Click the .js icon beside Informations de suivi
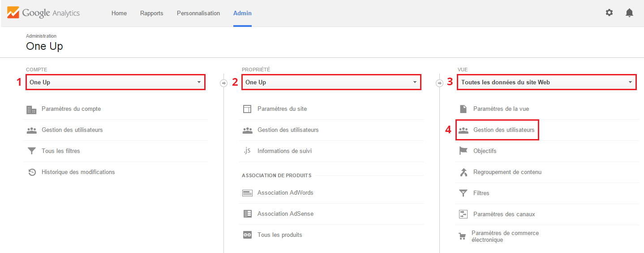644x253 pixels. pyautogui.click(x=247, y=151)
